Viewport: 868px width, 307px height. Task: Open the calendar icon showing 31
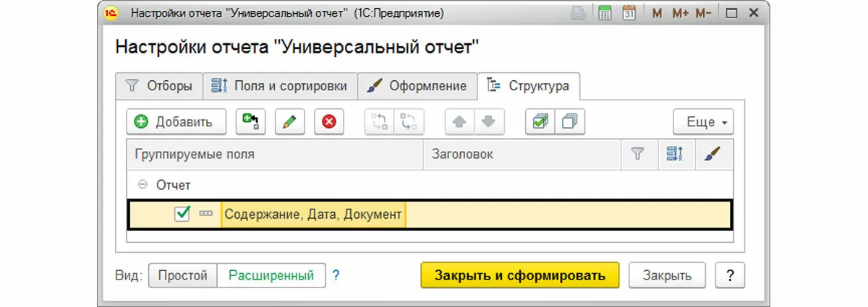[x=629, y=13]
